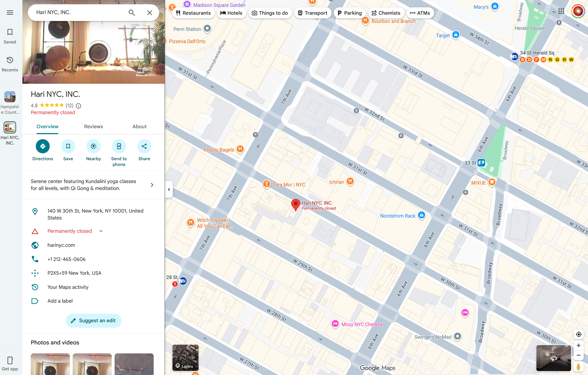The image size is (588, 375).
Task: Click the zoom in plus control
Action: click(578, 345)
